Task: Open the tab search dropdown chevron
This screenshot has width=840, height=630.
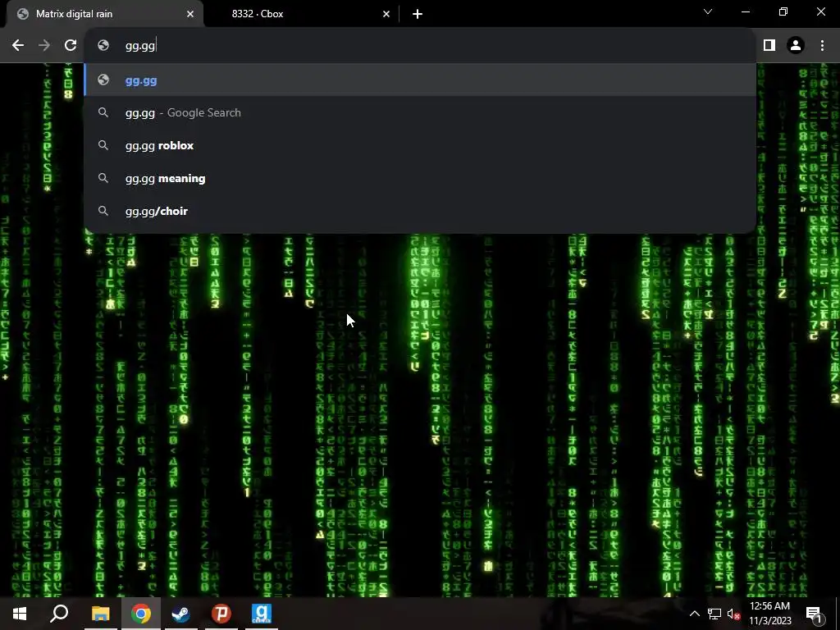Action: (708, 11)
